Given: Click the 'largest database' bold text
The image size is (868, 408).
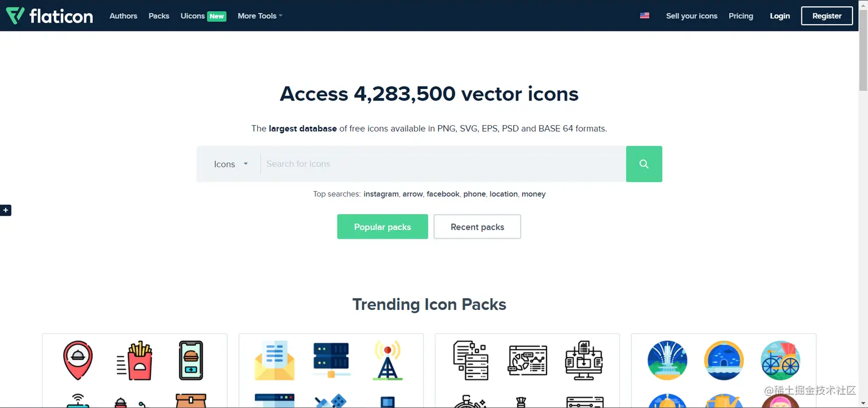Looking at the screenshot, I should [x=303, y=129].
